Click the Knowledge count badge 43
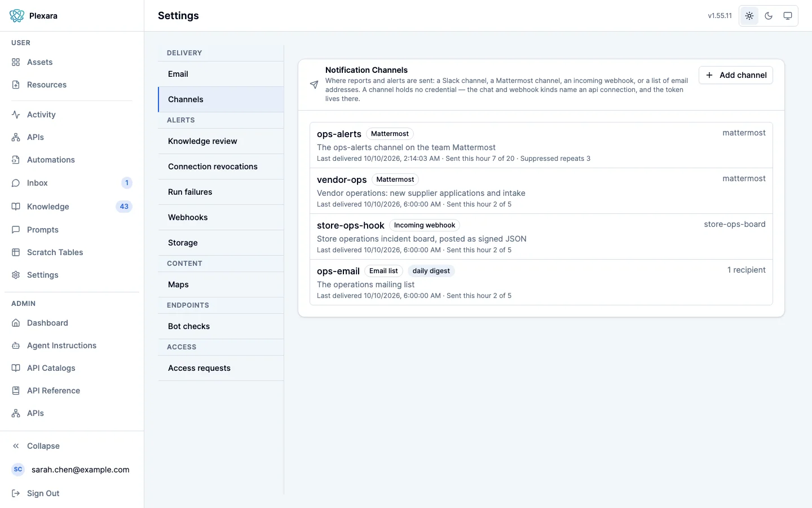The height and width of the screenshot is (508, 812). (124, 207)
